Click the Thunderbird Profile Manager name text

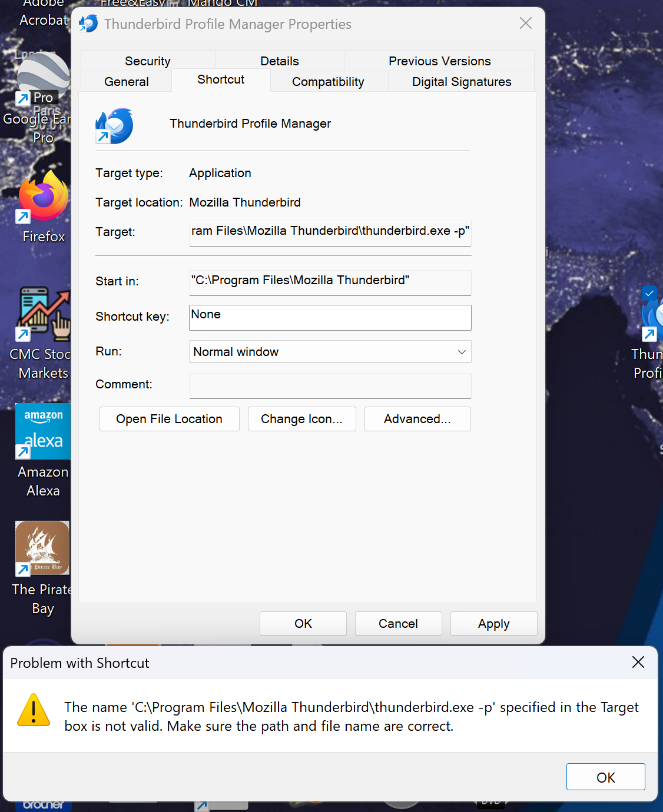click(250, 124)
